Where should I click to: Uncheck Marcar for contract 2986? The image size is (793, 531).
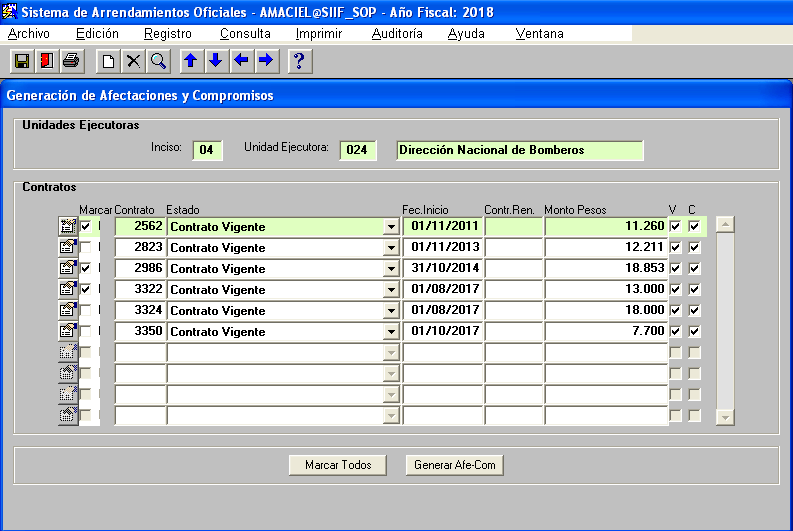(x=85, y=268)
